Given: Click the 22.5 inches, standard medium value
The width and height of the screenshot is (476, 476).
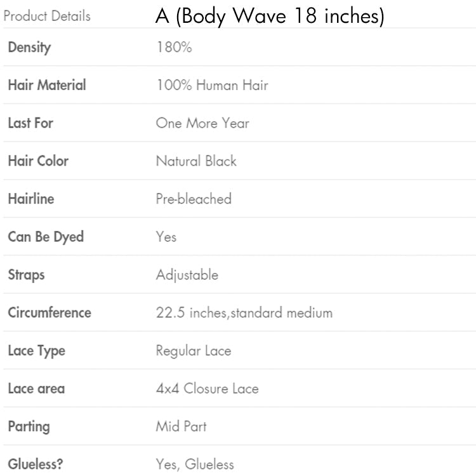Looking at the screenshot, I should pos(244,312).
